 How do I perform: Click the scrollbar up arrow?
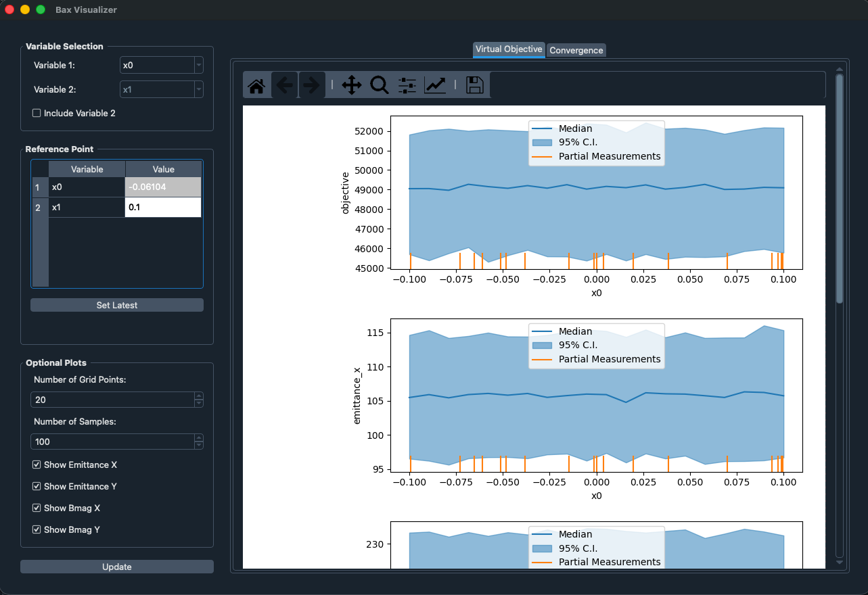(840, 68)
